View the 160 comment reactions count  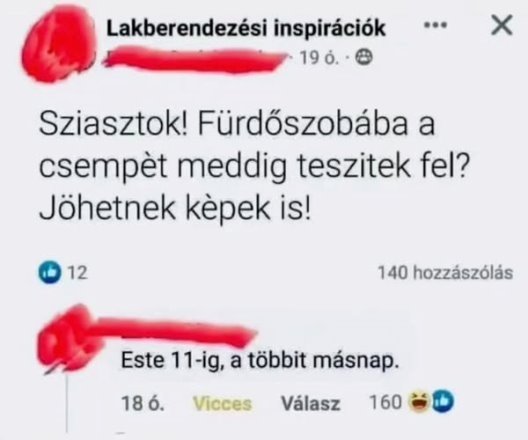click(385, 402)
